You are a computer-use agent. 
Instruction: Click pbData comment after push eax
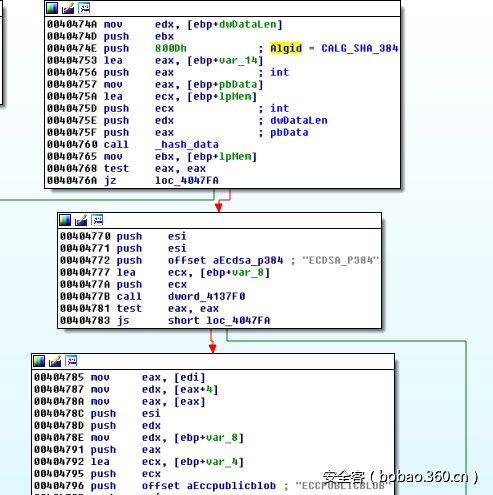tap(289, 132)
